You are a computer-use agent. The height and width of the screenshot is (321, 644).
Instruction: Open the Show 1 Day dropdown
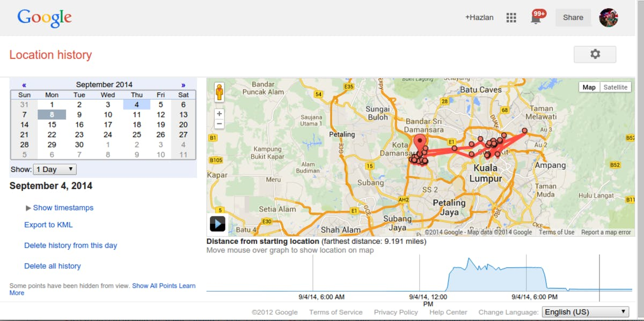[x=55, y=169]
